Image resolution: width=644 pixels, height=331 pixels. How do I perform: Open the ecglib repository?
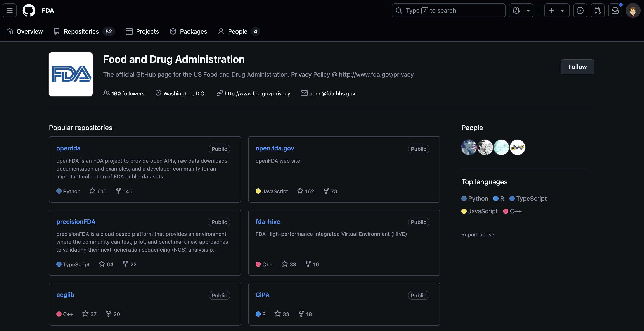coord(65,295)
